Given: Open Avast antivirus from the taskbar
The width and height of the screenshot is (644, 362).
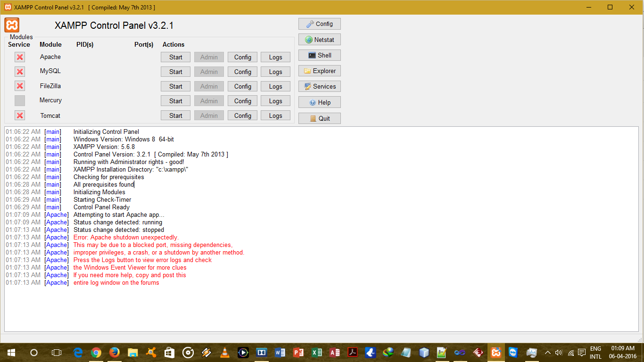Looking at the screenshot, I should [x=151, y=353].
